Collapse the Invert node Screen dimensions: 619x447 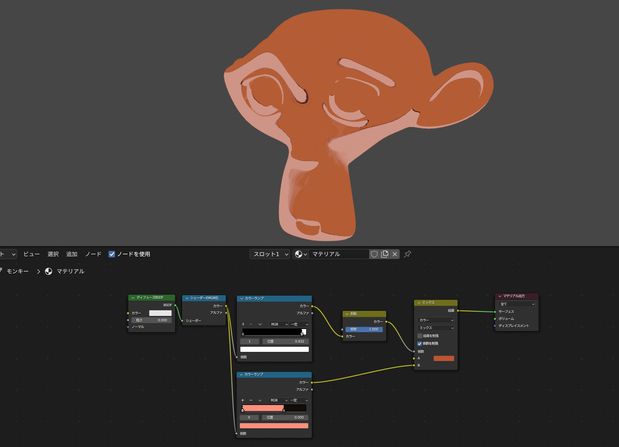[347, 314]
